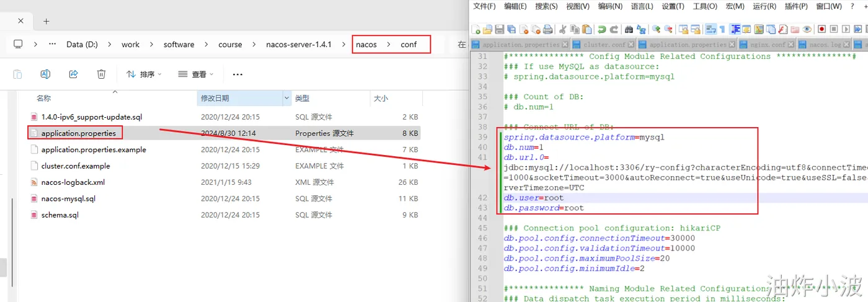Viewport: 868px width, 302px height.
Task: Close the cluster.conf tab
Action: (631, 45)
